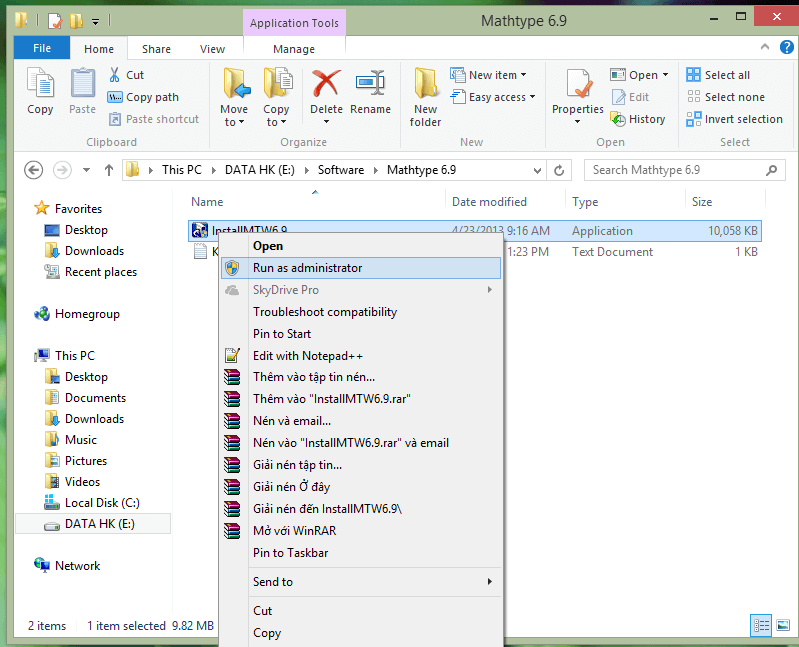Select Network in the navigation pane
799x647 pixels.
[68, 565]
